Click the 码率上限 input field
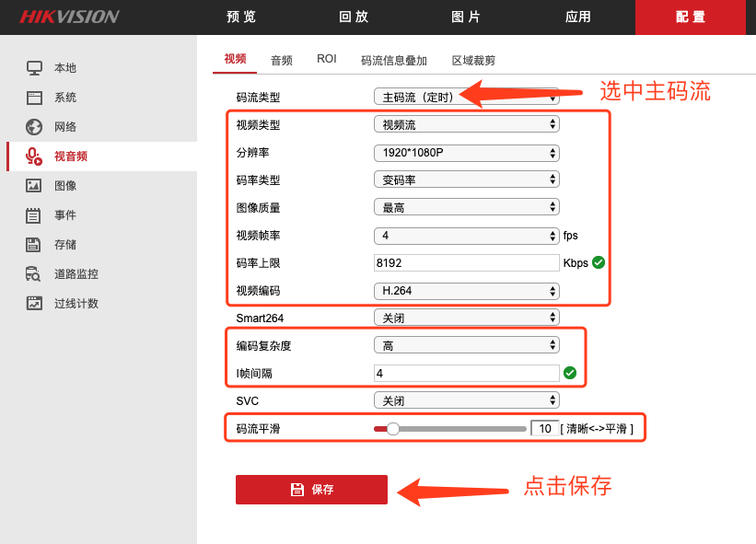756x544 pixels. coord(466,262)
